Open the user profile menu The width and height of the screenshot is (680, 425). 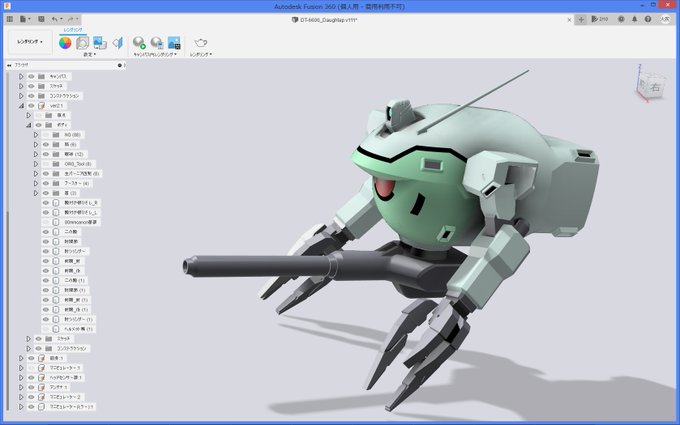point(665,19)
